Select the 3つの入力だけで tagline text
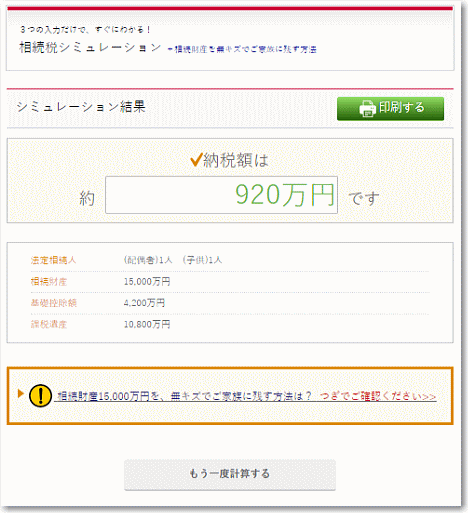The height and width of the screenshot is (513, 468). point(85,30)
